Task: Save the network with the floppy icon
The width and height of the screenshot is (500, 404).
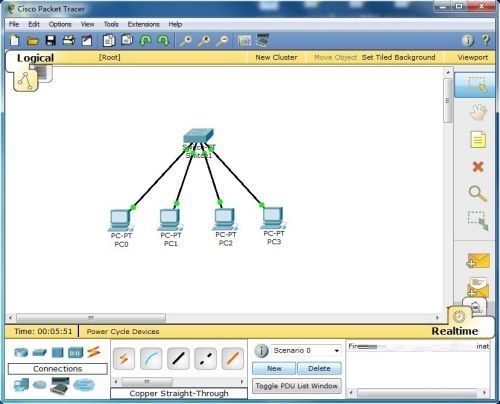Action: point(51,41)
